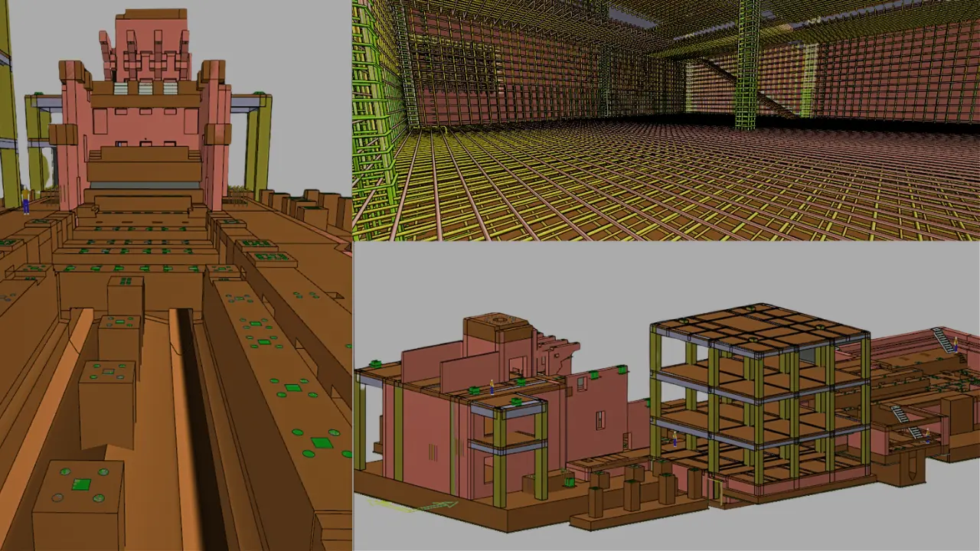The height and width of the screenshot is (551, 980).
Task: Click the human figure beside the olive column
Action: [25, 201]
